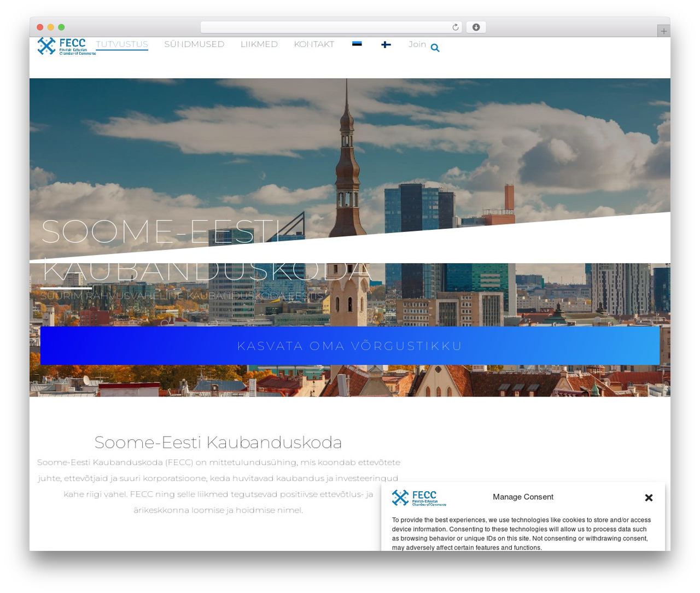Click the FECC logo in the header
This screenshot has width=700, height=593.
(66, 46)
